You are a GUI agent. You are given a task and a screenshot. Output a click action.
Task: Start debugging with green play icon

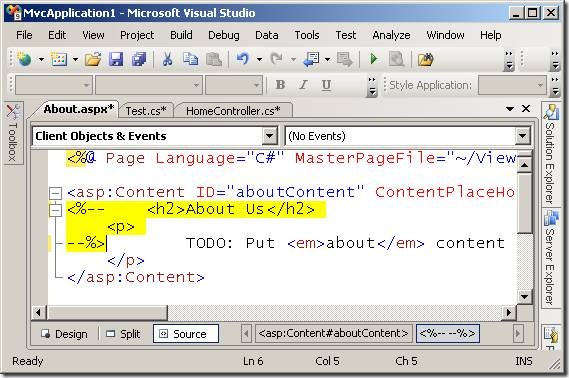[x=373, y=59]
